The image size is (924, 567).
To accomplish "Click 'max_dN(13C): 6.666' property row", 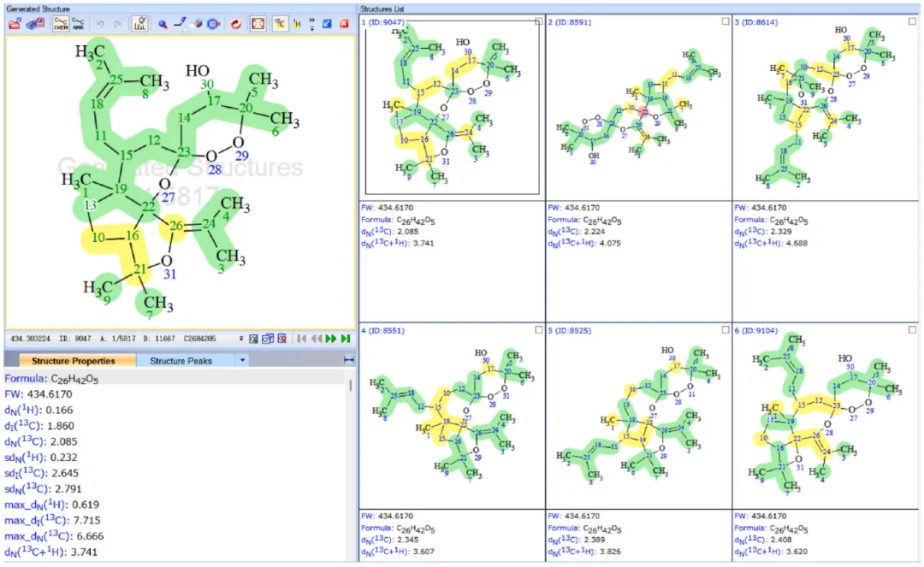I will 54,536.
